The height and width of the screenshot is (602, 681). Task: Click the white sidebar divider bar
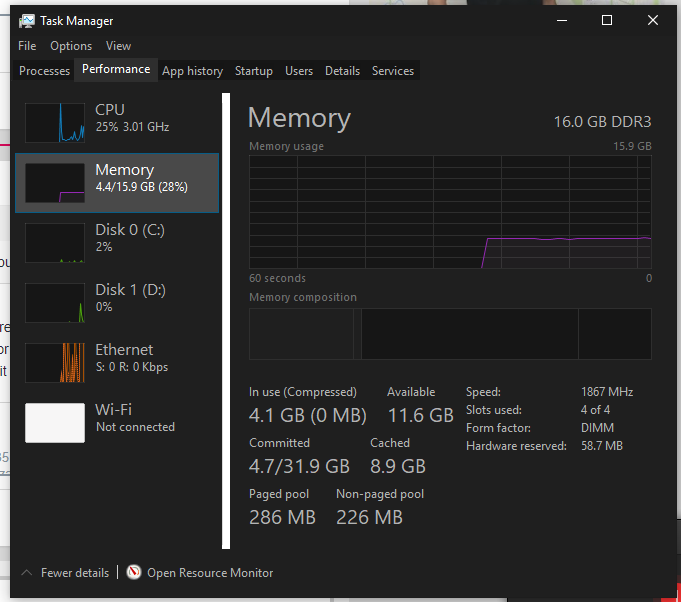point(226,321)
